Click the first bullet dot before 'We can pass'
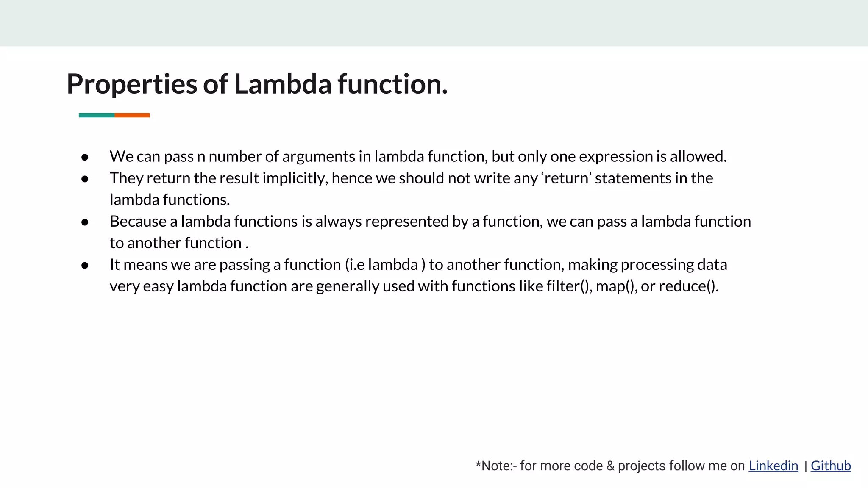This screenshot has width=868, height=488. (85, 157)
